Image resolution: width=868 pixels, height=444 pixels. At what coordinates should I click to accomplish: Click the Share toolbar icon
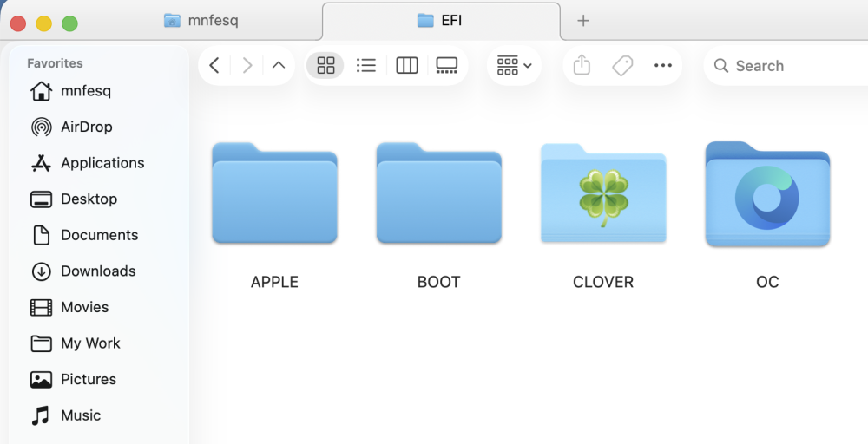point(582,65)
